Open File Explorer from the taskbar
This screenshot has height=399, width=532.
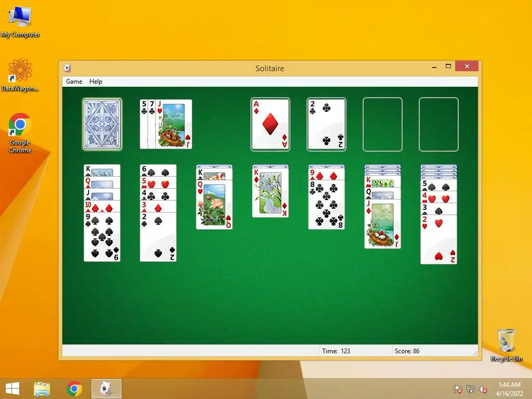(x=42, y=389)
